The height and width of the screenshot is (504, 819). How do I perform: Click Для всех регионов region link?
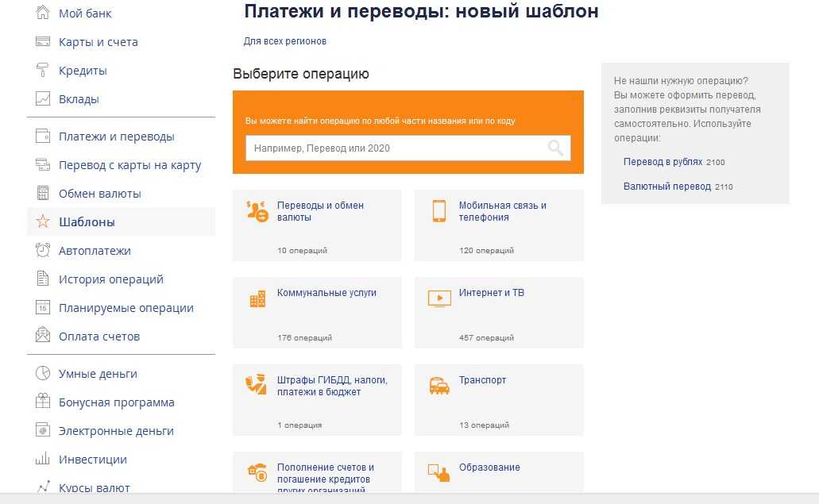(284, 41)
